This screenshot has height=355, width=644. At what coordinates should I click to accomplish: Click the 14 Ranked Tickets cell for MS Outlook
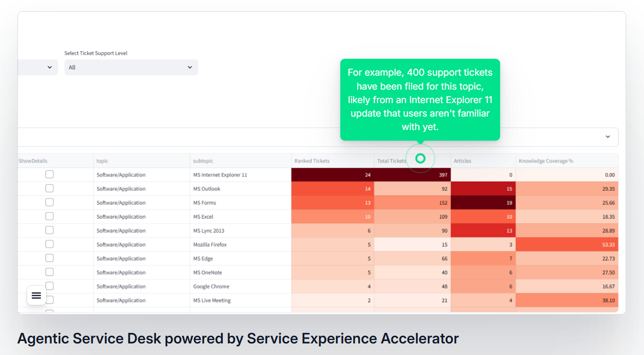[333, 189]
